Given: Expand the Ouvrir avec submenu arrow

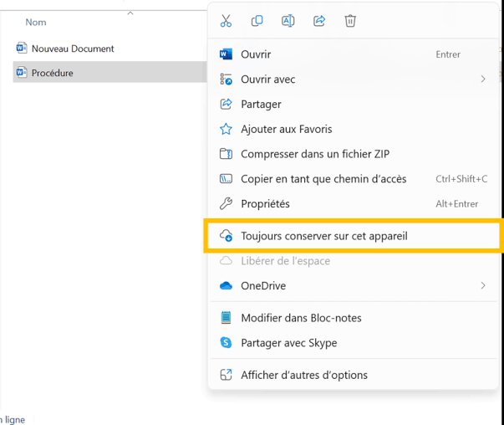Looking at the screenshot, I should [483, 79].
